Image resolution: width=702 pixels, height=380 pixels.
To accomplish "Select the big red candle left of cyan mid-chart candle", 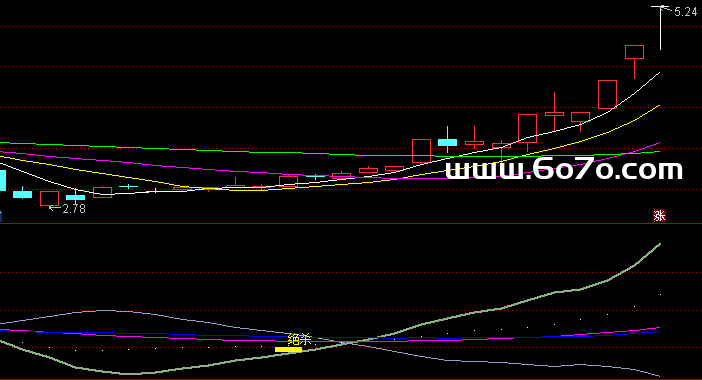I will pos(421,151).
